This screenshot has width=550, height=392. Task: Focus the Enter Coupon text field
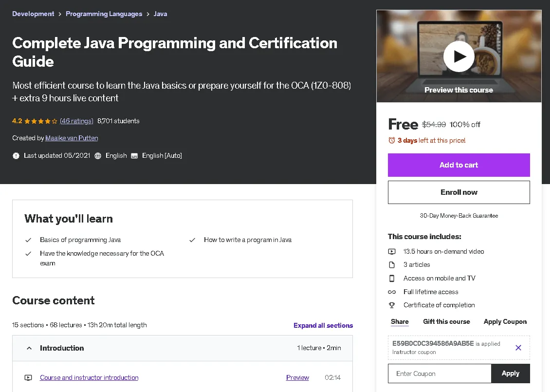click(x=439, y=373)
